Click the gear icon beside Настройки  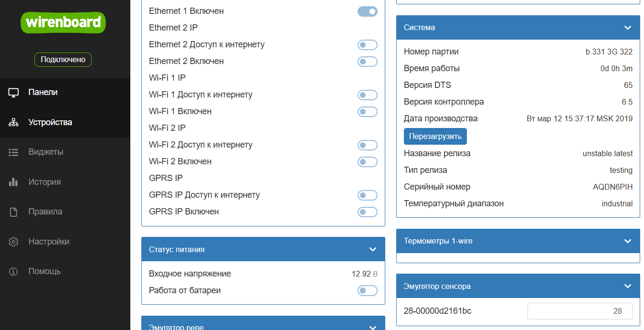(x=13, y=242)
